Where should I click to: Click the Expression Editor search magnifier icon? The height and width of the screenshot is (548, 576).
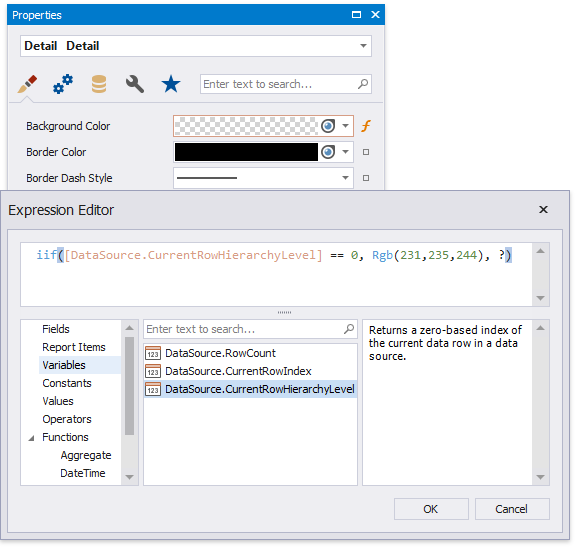[x=349, y=329]
